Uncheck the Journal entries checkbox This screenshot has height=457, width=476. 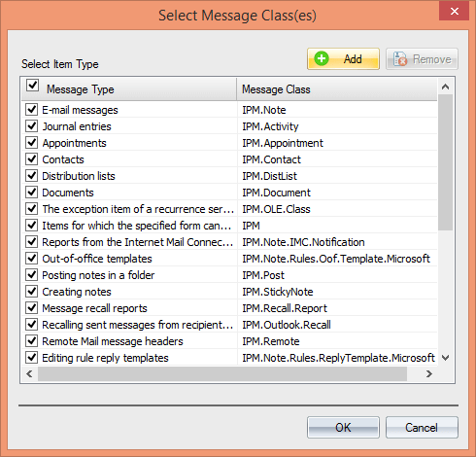point(31,126)
